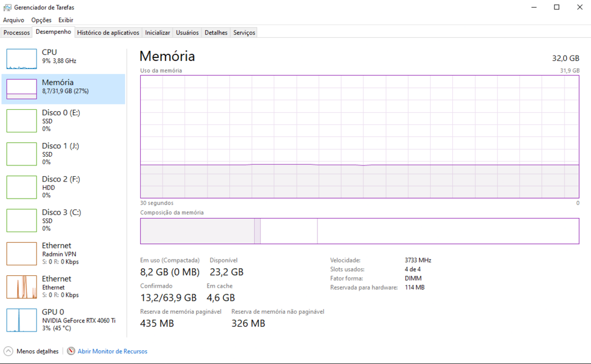Switch to the Detalhes tab
Viewport: 591px width, 364px height.
(216, 32)
